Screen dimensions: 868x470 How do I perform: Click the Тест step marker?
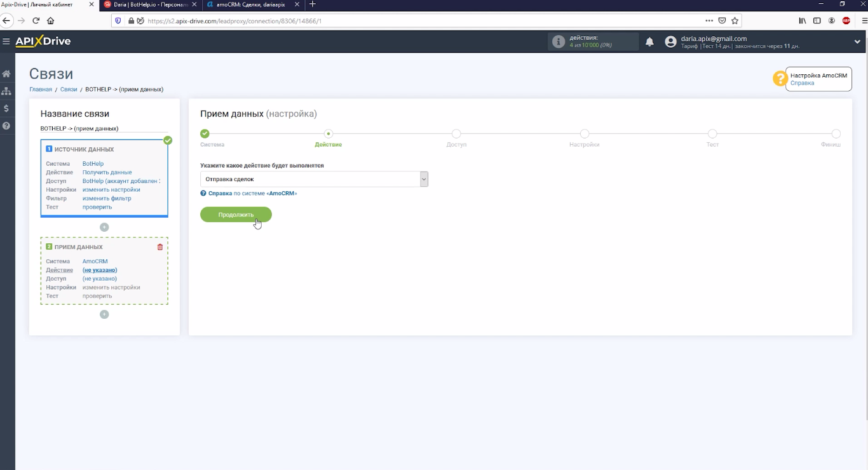point(712,134)
